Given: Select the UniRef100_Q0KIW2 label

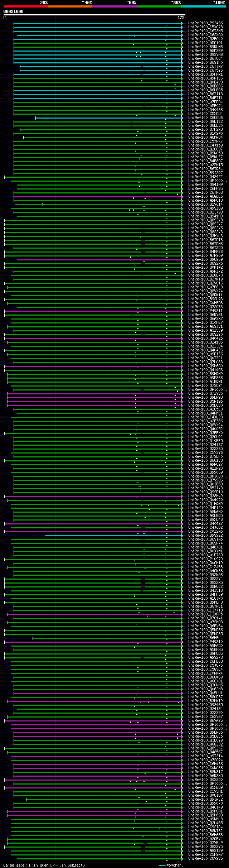Looking at the screenshot, I should [205, 268].
